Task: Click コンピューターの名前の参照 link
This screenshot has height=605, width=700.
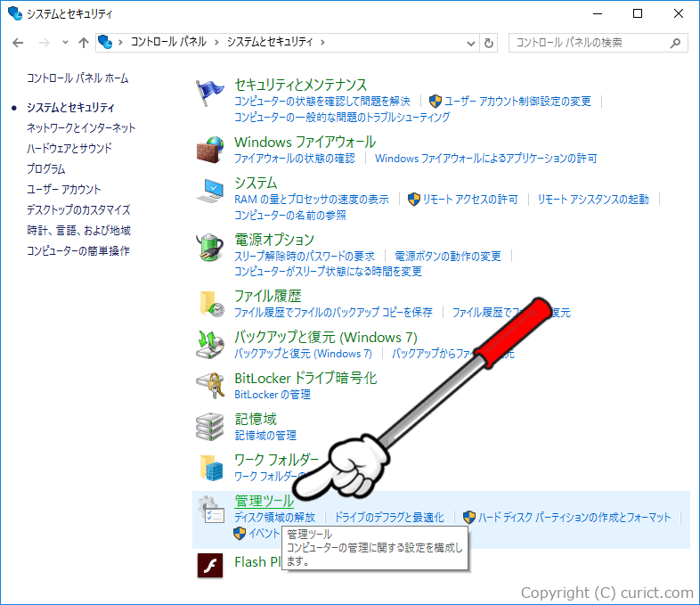Action: tap(290, 216)
